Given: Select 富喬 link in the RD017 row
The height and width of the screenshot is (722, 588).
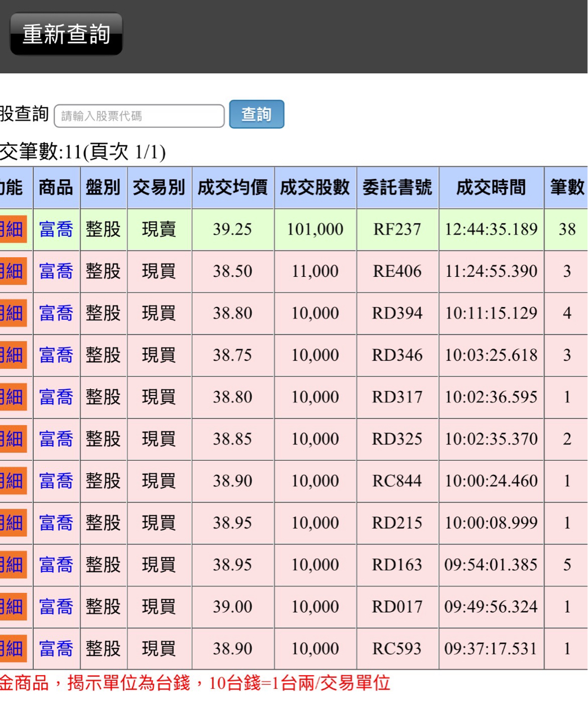Looking at the screenshot, I should (56, 607).
